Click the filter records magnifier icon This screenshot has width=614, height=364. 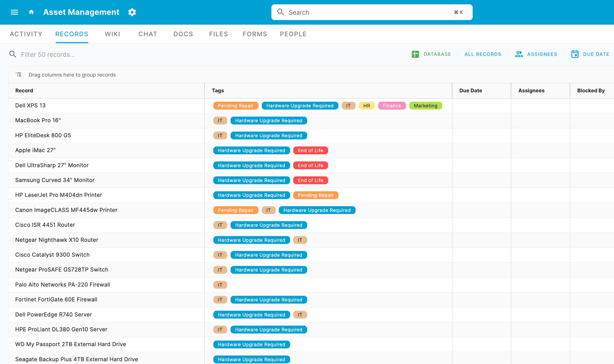click(13, 54)
